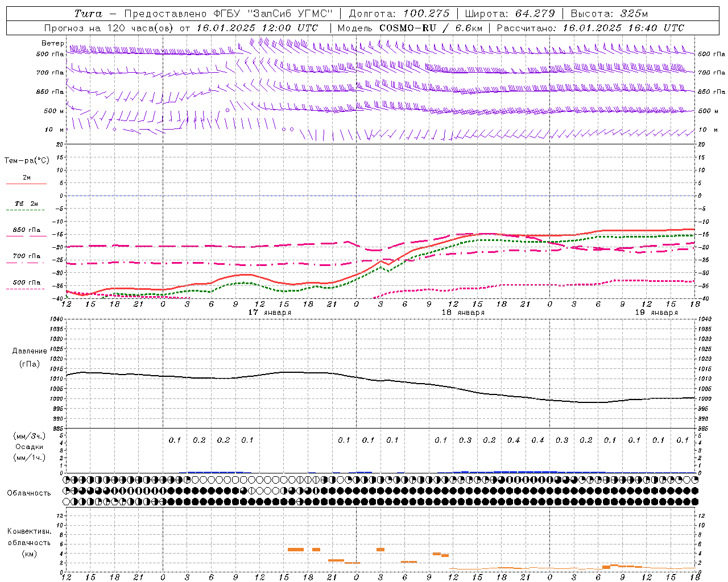The height and width of the screenshot is (582, 728).
Task: Click the "(мм/3ч.)" precipitation unit label
Action: (x=30, y=436)
